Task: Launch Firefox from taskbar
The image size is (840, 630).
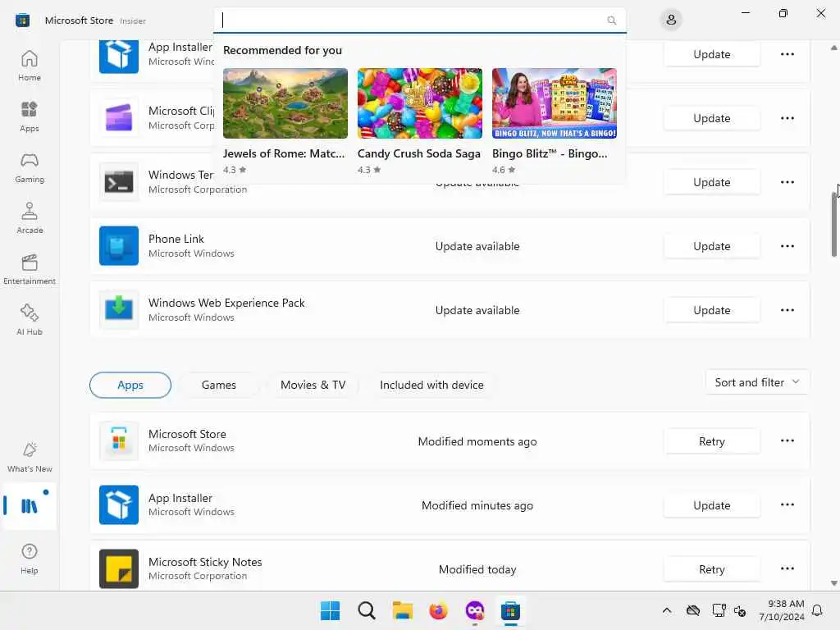Action: coord(438,610)
